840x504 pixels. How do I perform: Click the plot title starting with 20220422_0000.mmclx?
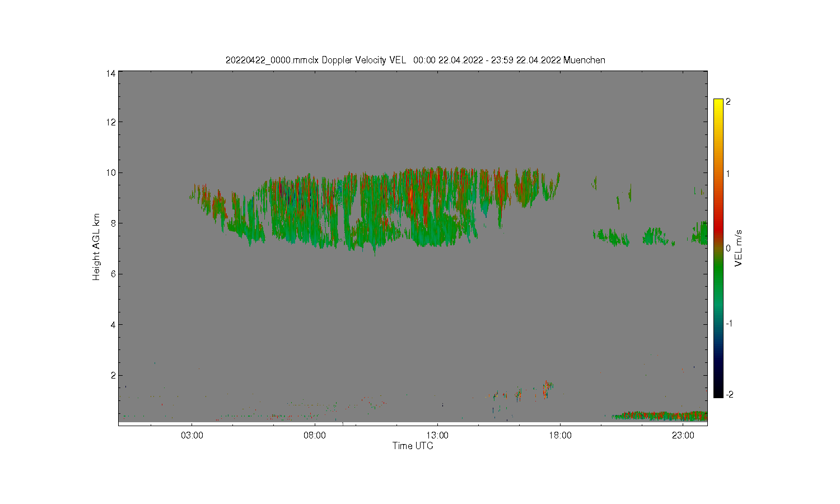[x=415, y=60]
